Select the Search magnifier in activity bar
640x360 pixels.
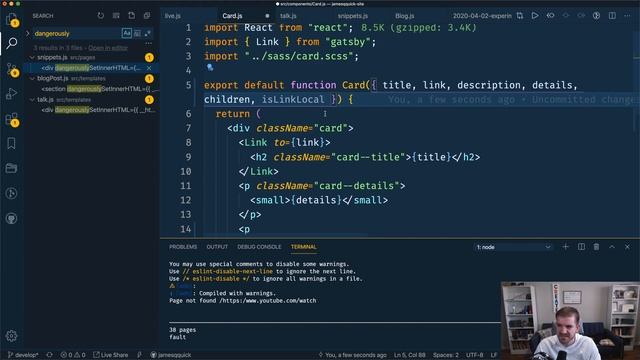(11, 43)
